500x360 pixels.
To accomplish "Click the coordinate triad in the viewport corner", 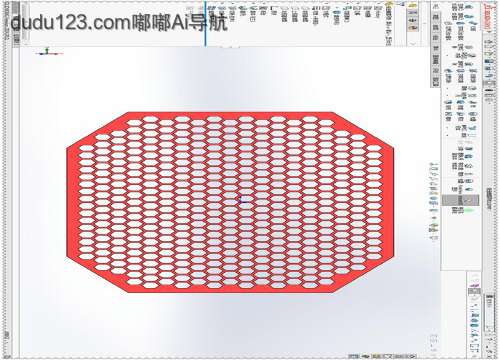I will pos(49,52).
